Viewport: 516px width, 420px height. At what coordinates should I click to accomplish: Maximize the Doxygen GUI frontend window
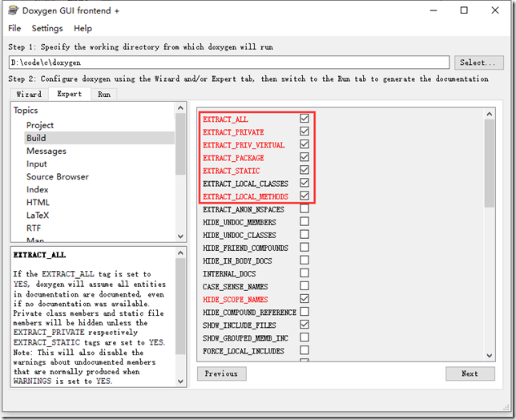(x=464, y=10)
